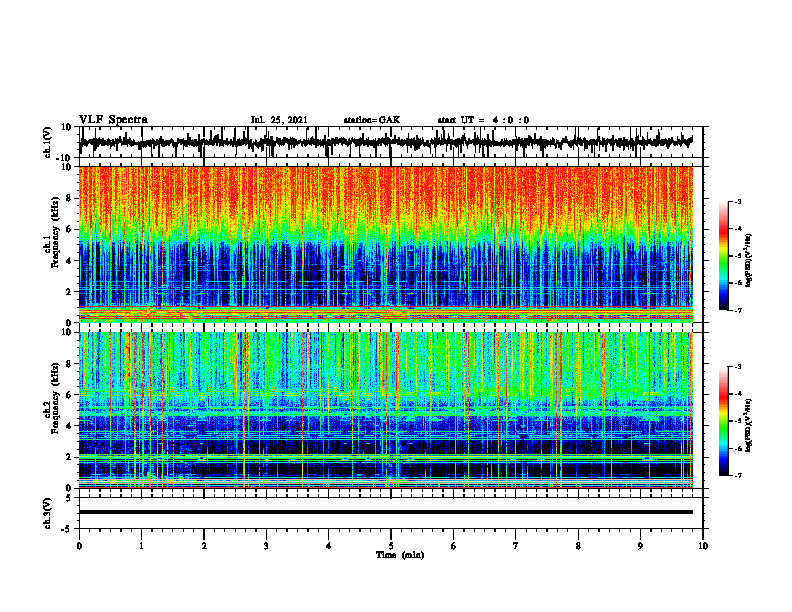Viewport: 792px width, 612px height.
Task: Click the time axis tick label "2"
Action: tap(204, 546)
